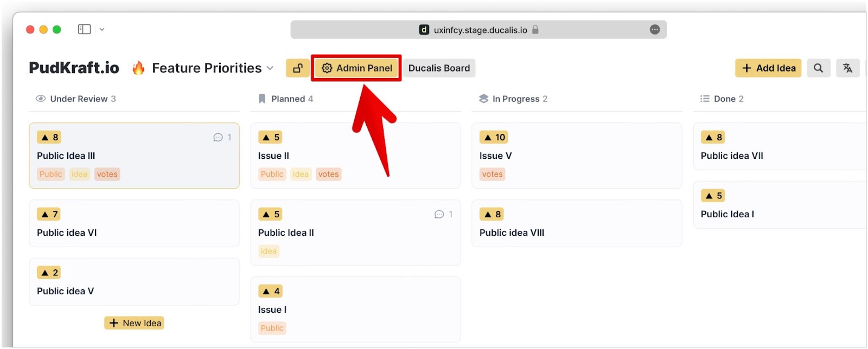
Task: Click the orange votes tag on Issue II
Action: [x=328, y=174]
